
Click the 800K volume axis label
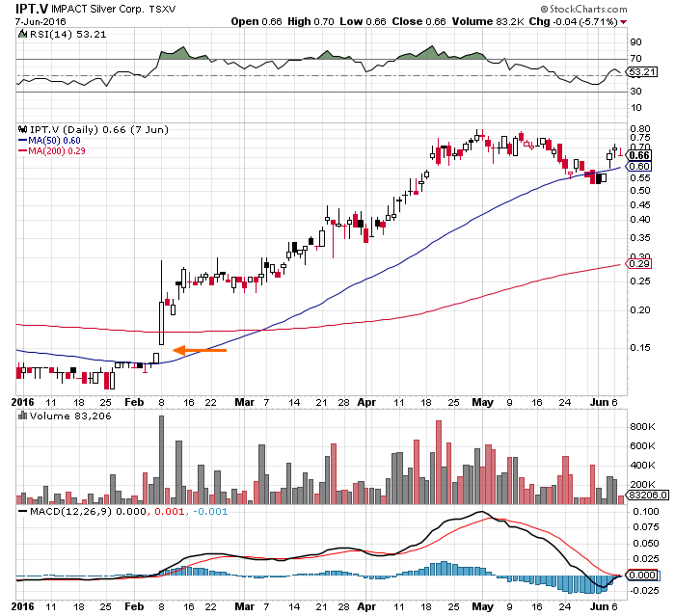[x=642, y=427]
